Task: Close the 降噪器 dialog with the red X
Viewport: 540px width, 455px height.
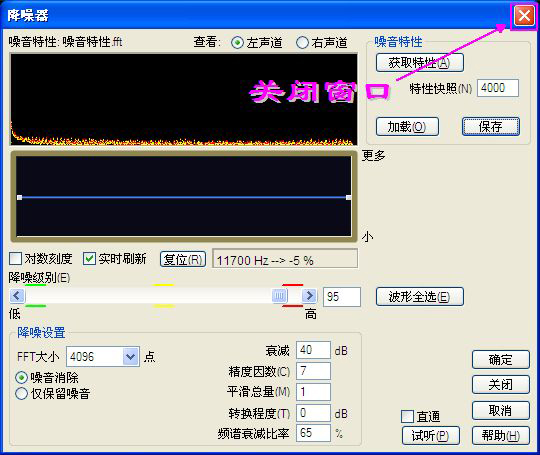Action: point(524,16)
